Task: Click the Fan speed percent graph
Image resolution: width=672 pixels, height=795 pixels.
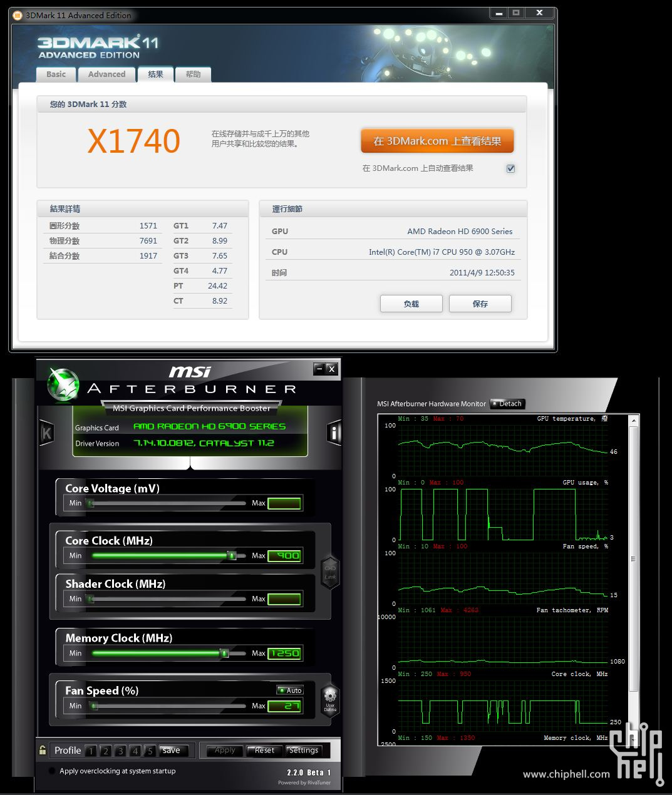Action: [504, 578]
